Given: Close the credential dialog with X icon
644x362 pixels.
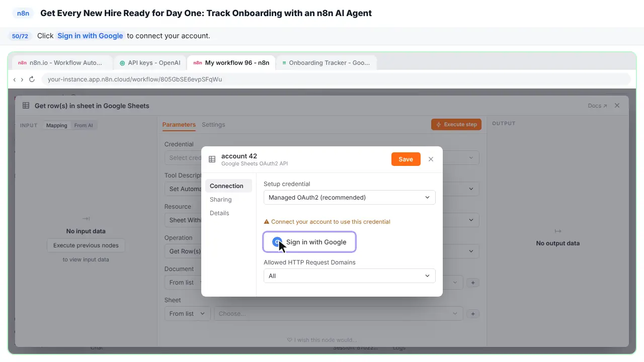Looking at the screenshot, I should coord(431,159).
